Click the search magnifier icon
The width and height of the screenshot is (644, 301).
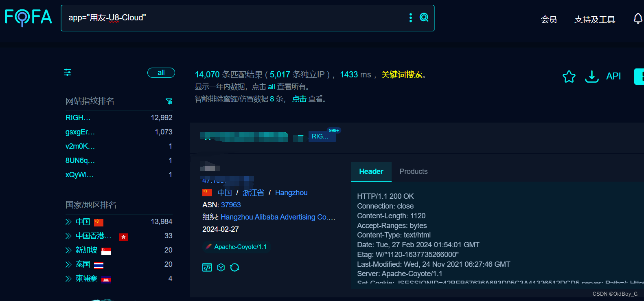point(424,18)
